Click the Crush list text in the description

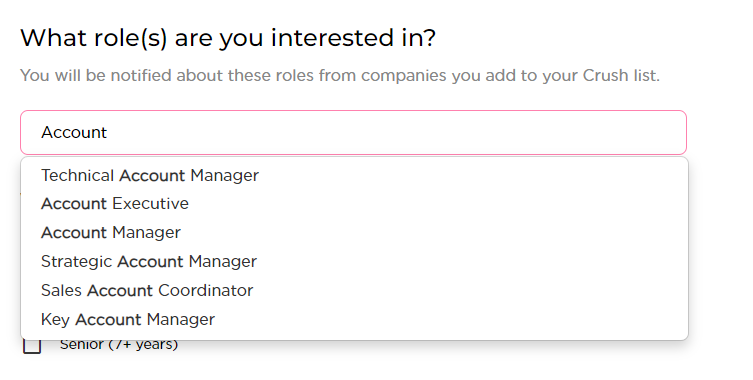click(x=621, y=75)
